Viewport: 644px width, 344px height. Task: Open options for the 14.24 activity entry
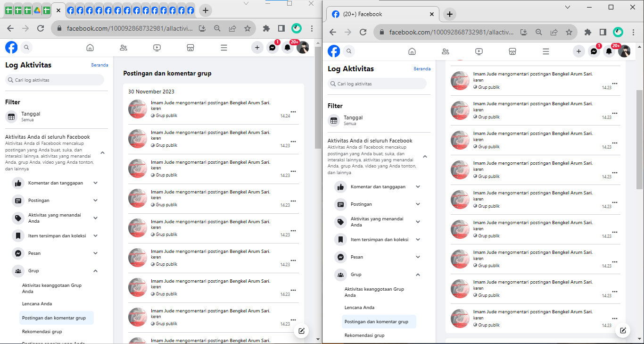pyautogui.click(x=293, y=112)
